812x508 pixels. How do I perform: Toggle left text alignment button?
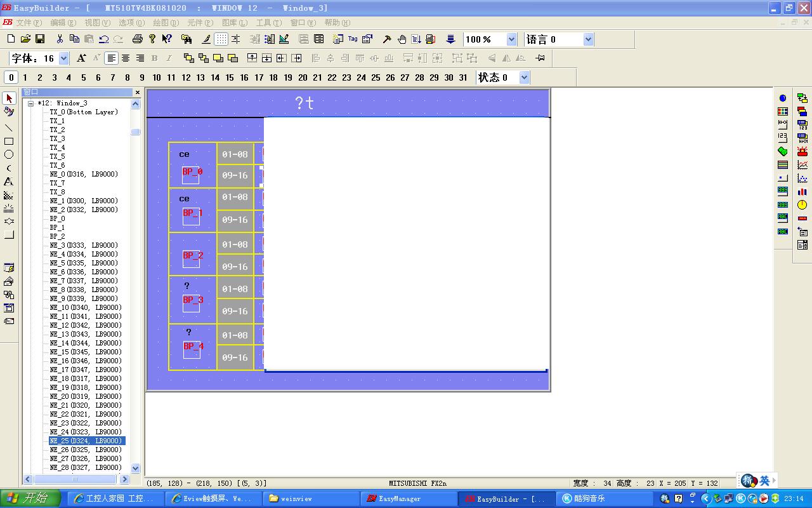tap(111, 58)
